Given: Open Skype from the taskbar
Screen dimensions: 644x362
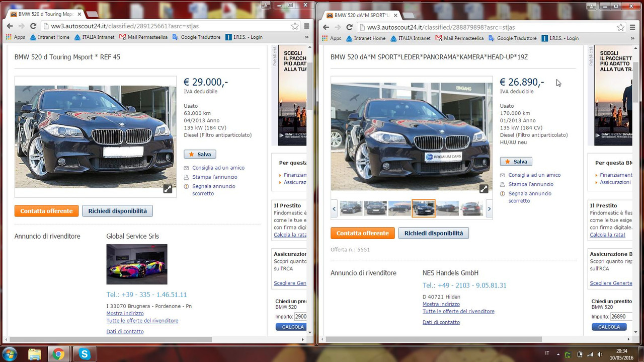Looking at the screenshot, I should 84,354.
